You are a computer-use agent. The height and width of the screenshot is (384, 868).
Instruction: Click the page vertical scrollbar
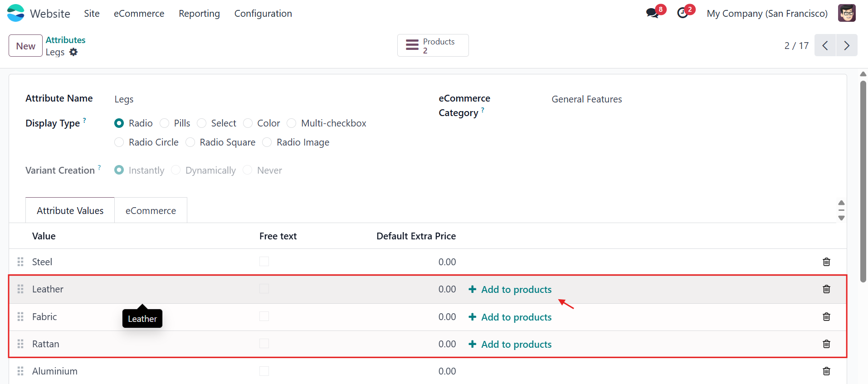pyautogui.click(x=863, y=181)
